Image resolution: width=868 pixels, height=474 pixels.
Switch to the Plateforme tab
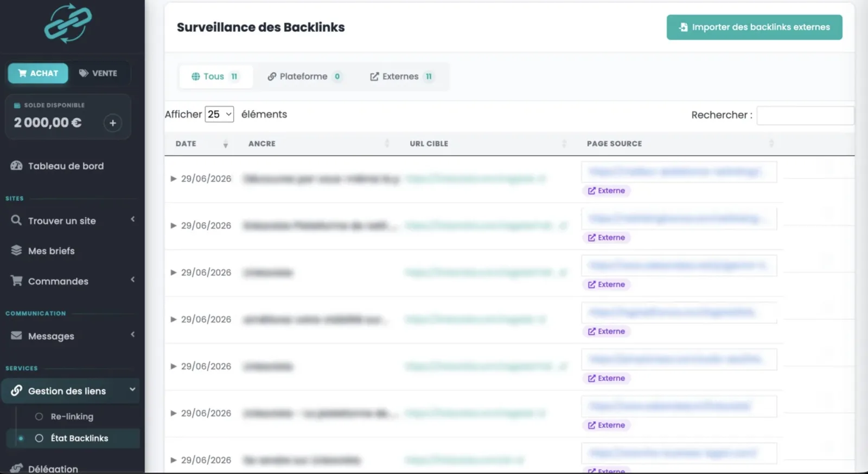pos(304,77)
